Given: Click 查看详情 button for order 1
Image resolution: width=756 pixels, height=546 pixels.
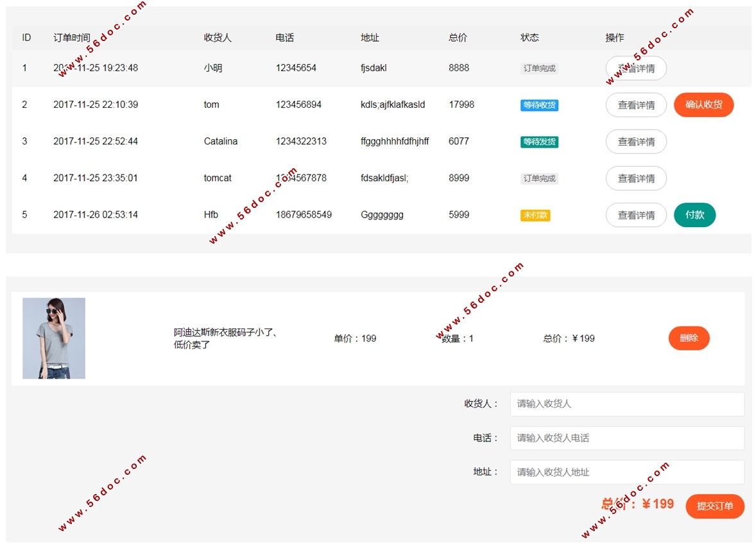Looking at the screenshot, I should pos(635,68).
